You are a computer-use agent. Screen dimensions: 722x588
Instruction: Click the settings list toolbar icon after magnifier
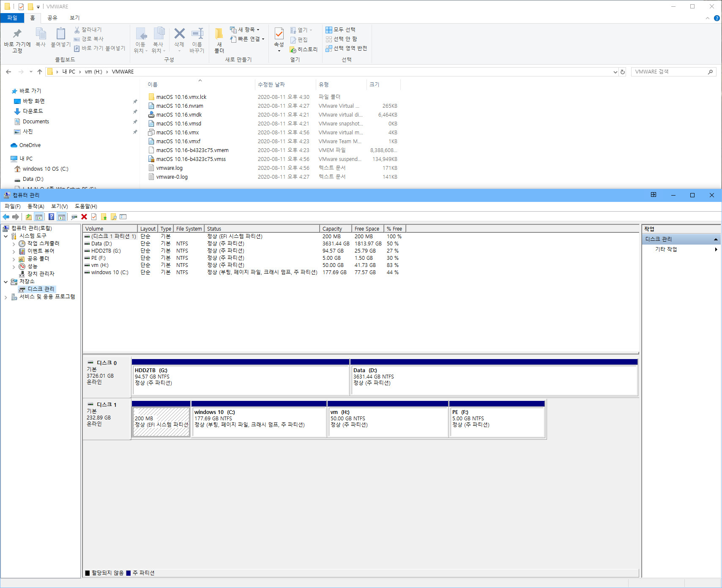123,217
